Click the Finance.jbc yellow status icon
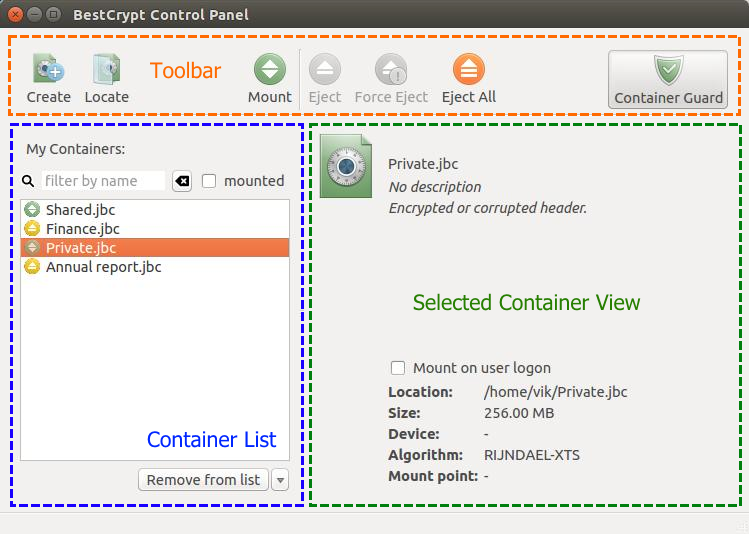The width and height of the screenshot is (749, 534). (x=32, y=228)
